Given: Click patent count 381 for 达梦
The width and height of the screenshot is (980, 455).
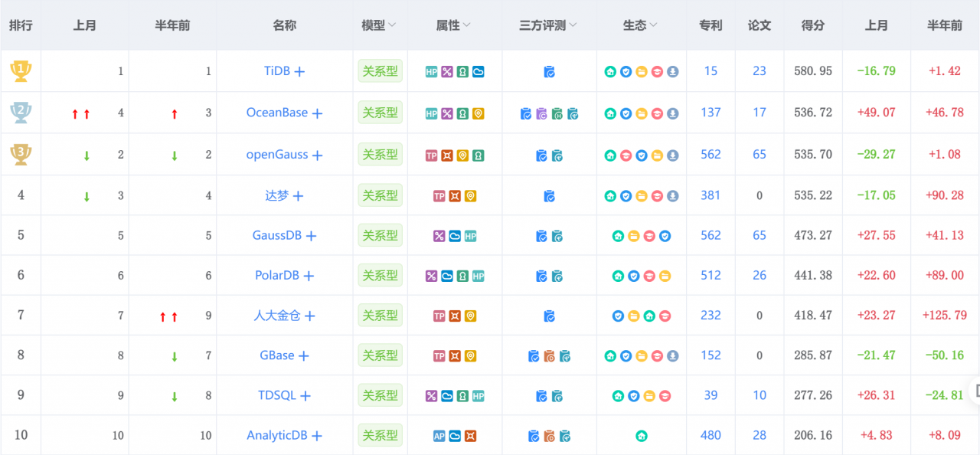Looking at the screenshot, I should tap(710, 195).
